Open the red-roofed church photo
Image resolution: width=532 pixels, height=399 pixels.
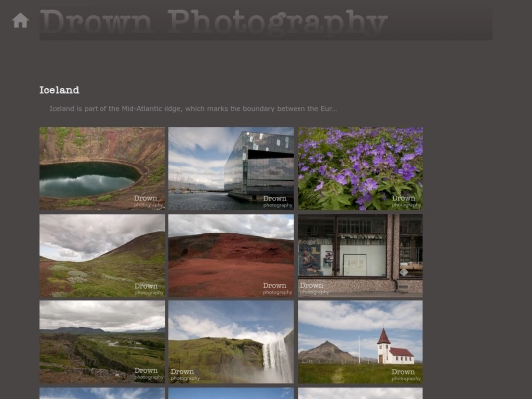(360, 342)
